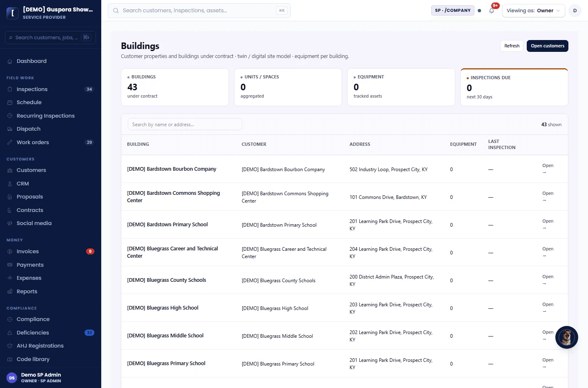Click the Expenses icon
The width and height of the screenshot is (588, 388).
pos(10,278)
